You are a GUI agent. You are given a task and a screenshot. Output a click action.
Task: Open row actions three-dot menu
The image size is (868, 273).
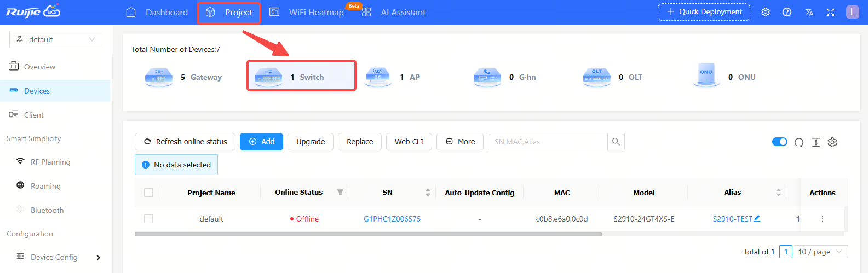[x=822, y=219]
